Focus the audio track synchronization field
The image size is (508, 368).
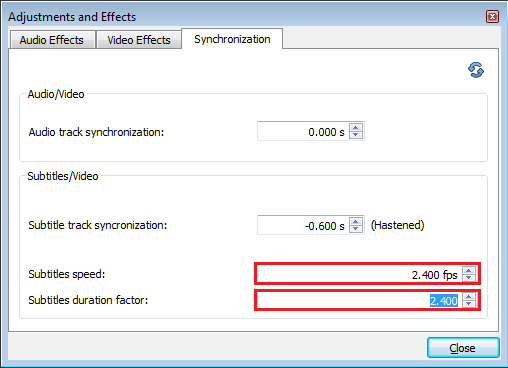point(303,131)
